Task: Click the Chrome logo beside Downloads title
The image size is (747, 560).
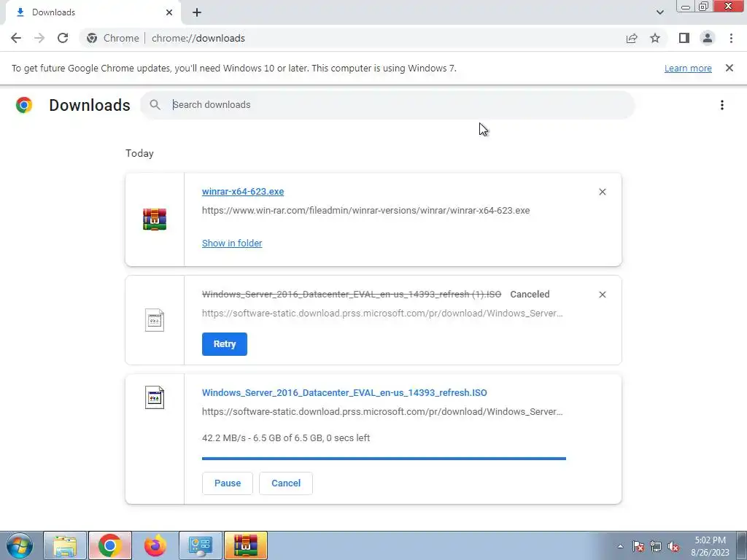Action: click(24, 105)
